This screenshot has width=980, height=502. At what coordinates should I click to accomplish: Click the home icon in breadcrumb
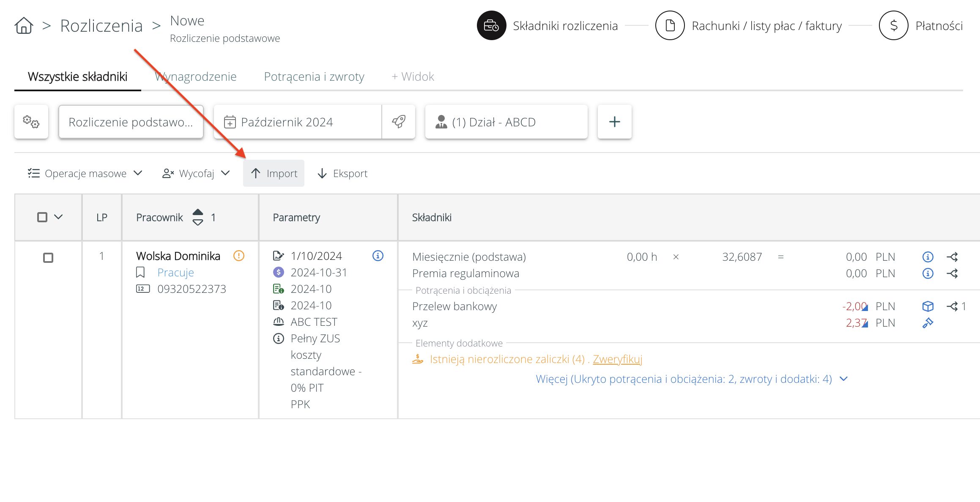point(24,26)
